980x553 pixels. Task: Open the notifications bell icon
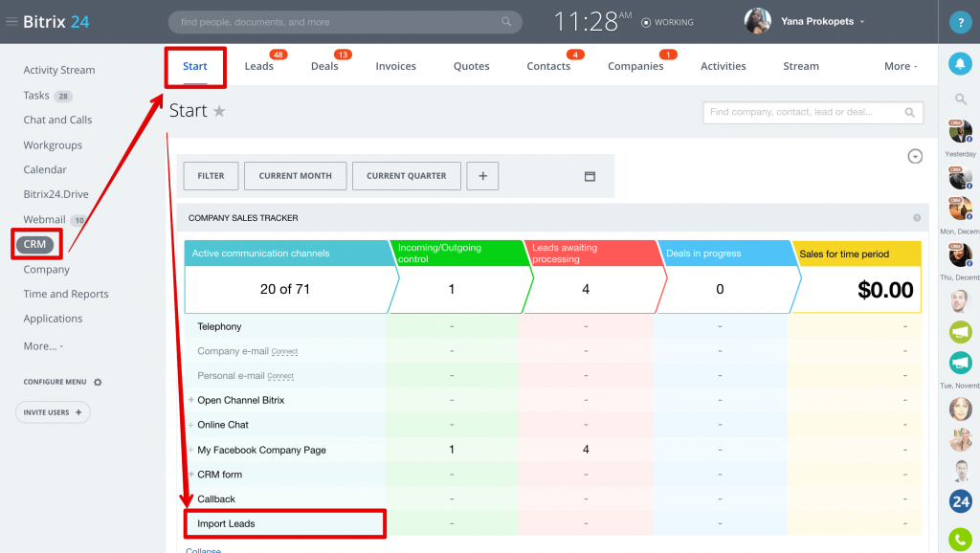point(960,64)
